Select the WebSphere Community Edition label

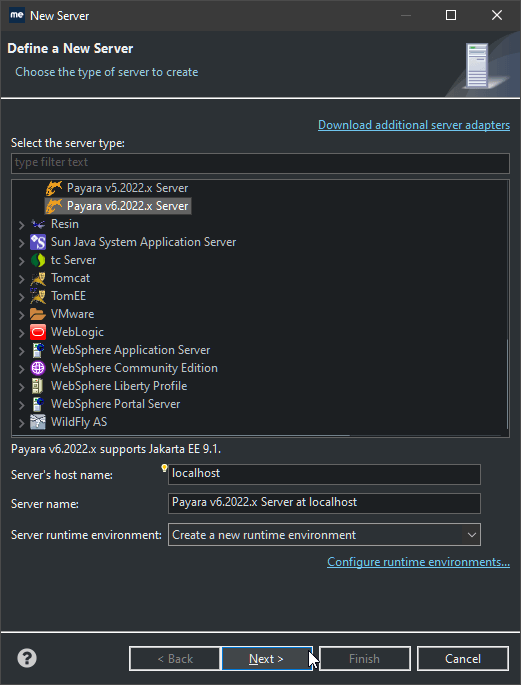pyautogui.click(x=134, y=368)
